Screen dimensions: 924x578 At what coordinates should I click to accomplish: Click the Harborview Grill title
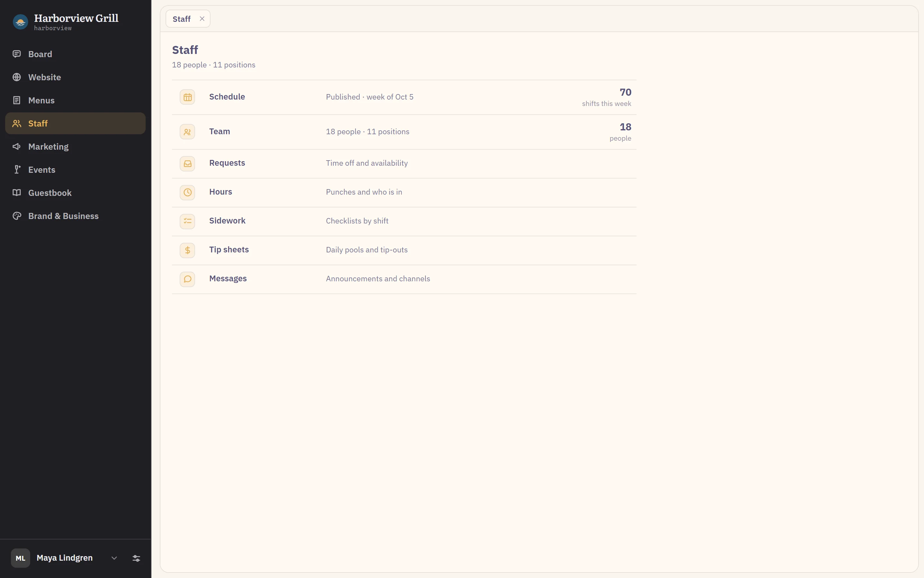click(76, 18)
